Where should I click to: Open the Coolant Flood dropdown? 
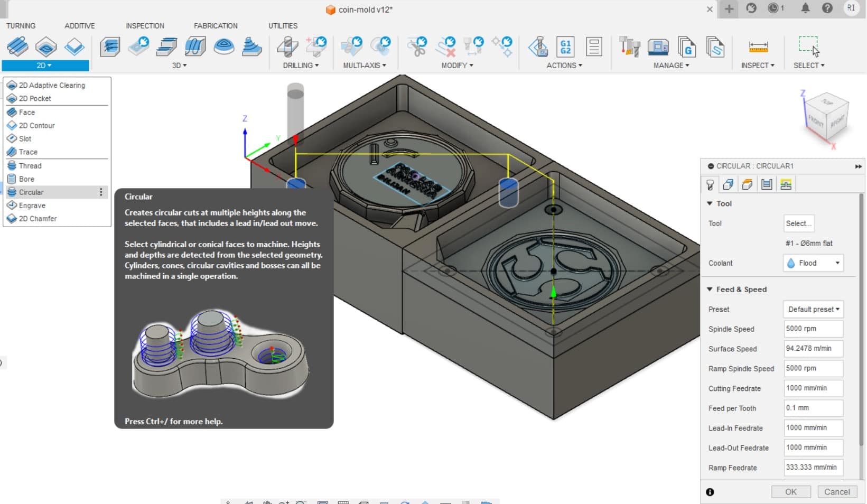click(813, 263)
